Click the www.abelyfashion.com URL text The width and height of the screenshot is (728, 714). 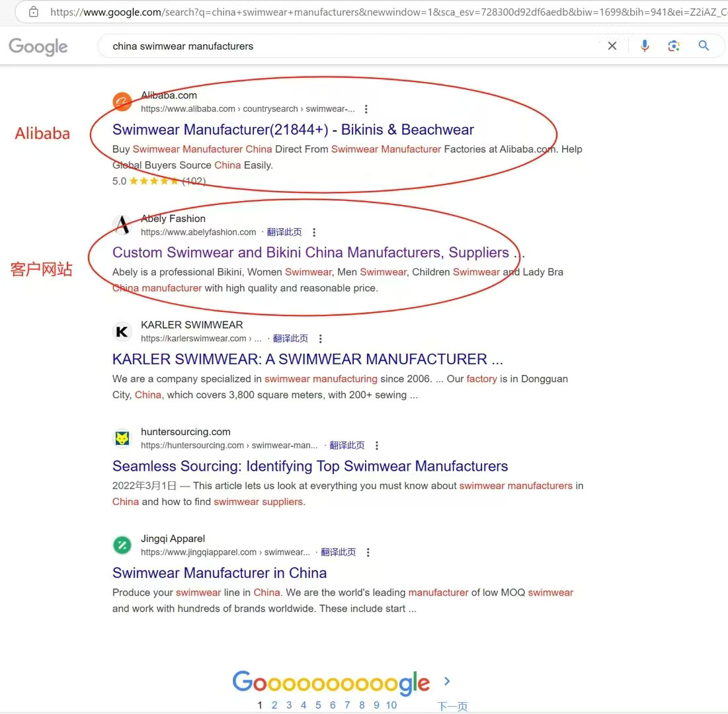(x=198, y=232)
